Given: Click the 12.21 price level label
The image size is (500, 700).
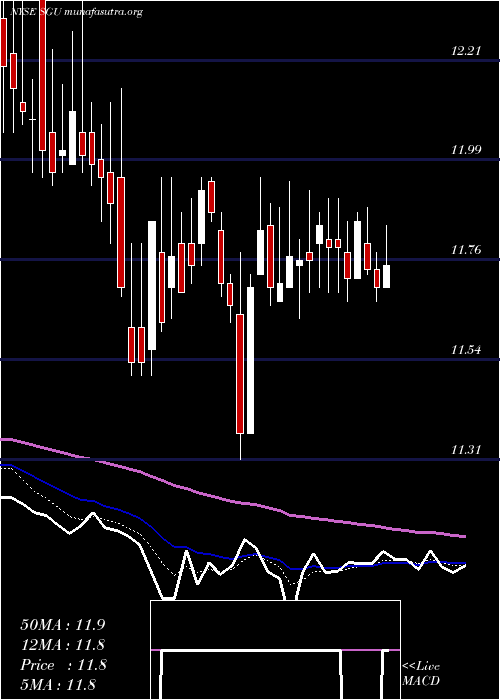Looking at the screenshot, I should click(466, 50).
